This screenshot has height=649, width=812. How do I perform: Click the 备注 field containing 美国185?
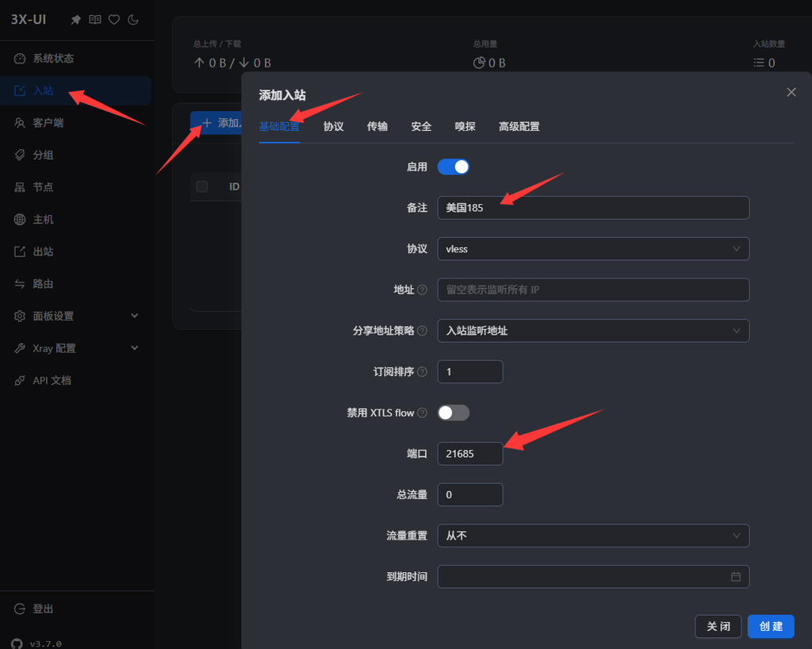(x=593, y=208)
